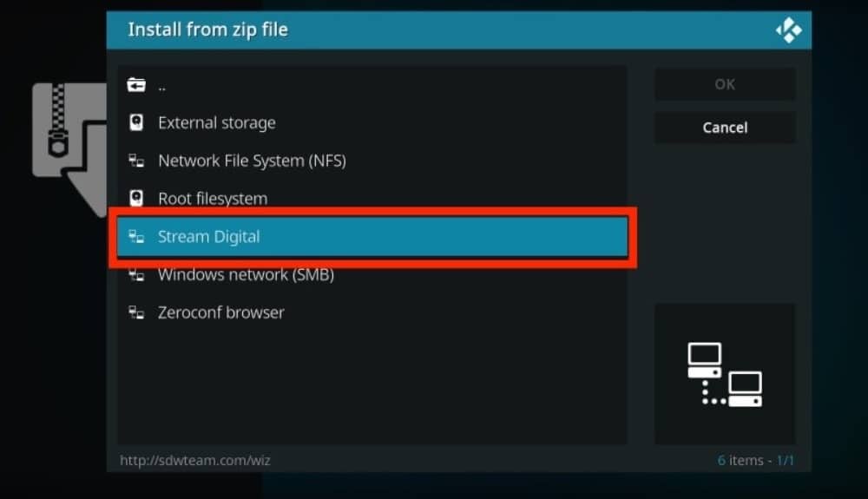The image size is (868, 499).
Task: Click the network computers preview thumbnail
Action: (725, 374)
